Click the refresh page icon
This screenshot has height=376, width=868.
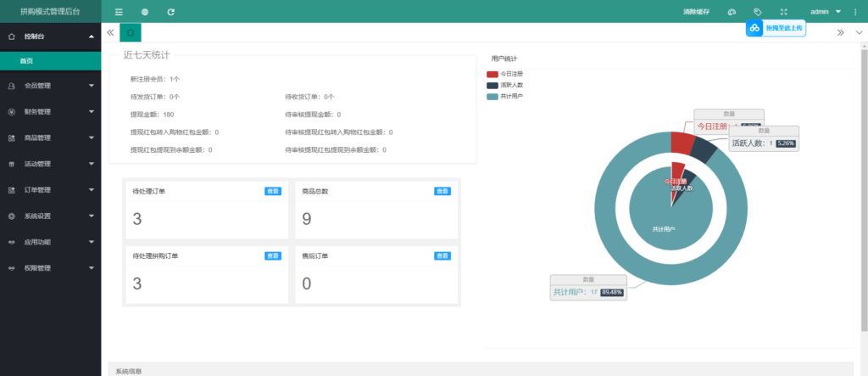pyautogui.click(x=171, y=12)
